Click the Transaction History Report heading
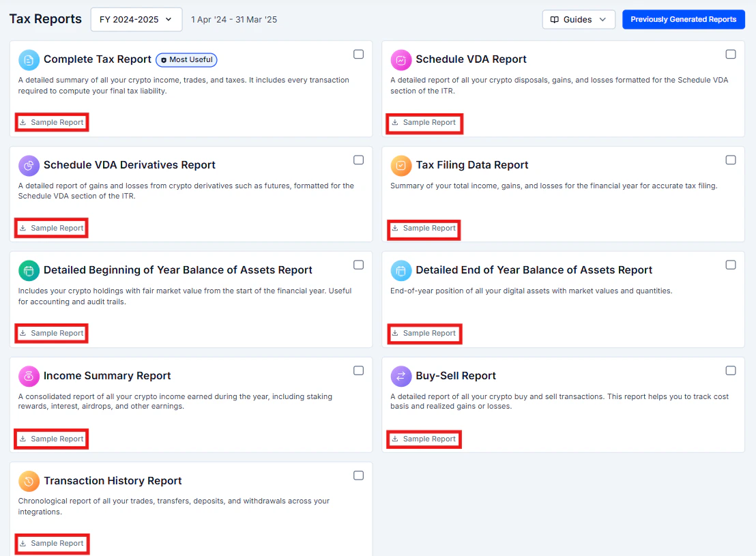Screen dimensions: 756x556 [x=113, y=481]
